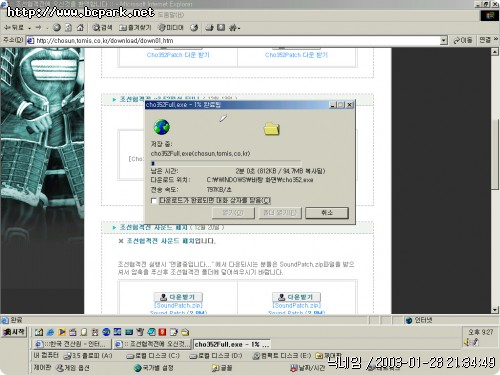Open 게임 옵션 control panel item
500x375 pixels.
coord(72,368)
